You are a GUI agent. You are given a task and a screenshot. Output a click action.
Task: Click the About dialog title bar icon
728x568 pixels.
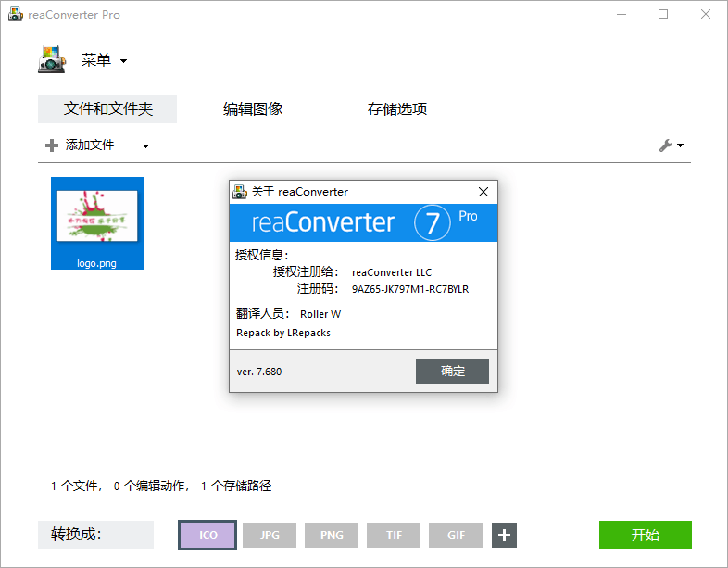tap(240, 192)
